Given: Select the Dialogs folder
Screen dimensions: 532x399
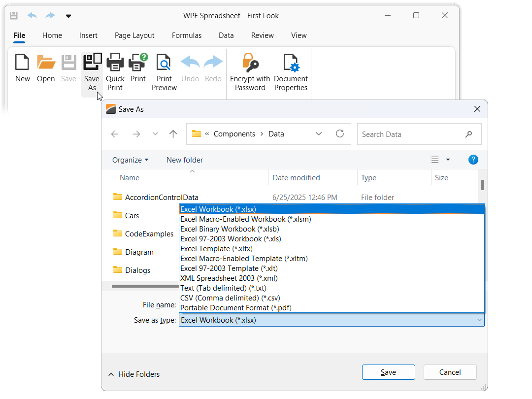Looking at the screenshot, I should pos(132,270).
